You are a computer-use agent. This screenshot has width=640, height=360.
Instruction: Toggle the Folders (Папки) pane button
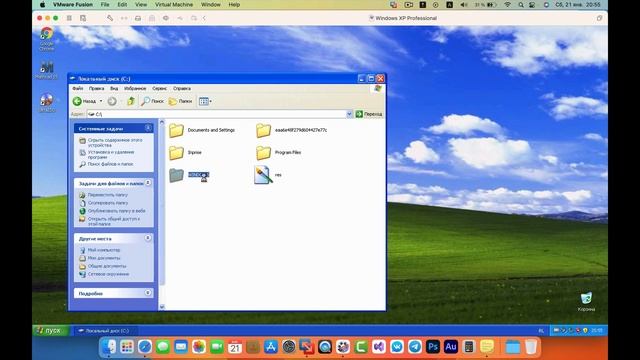[x=180, y=101]
